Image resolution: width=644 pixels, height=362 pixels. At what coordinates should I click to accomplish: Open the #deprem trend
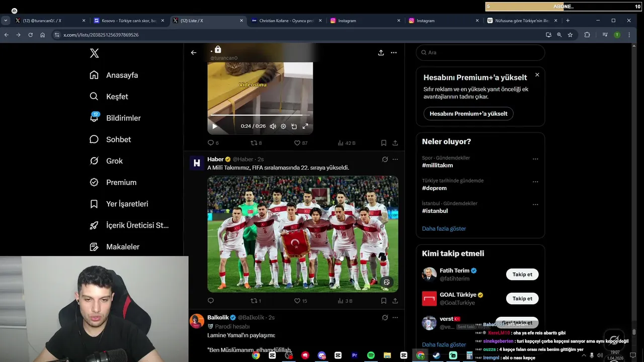pyautogui.click(x=434, y=188)
